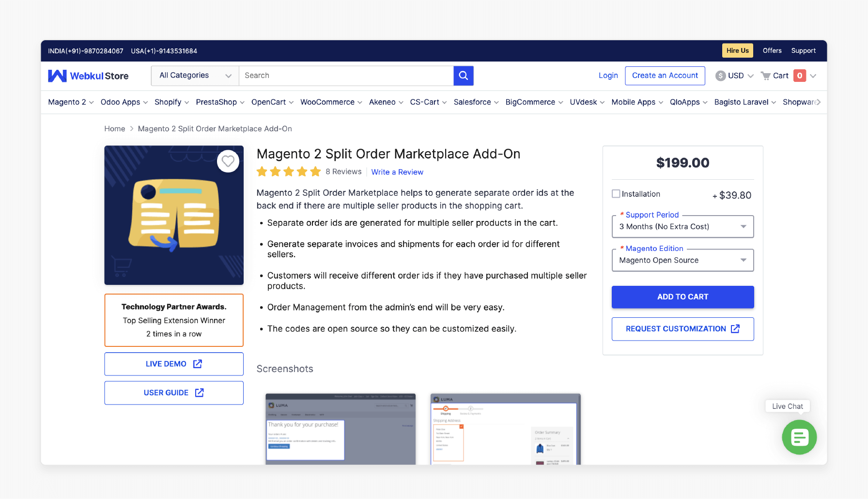Click the Screenshots heading
Viewport: 868px width, 499px height.
(x=285, y=369)
